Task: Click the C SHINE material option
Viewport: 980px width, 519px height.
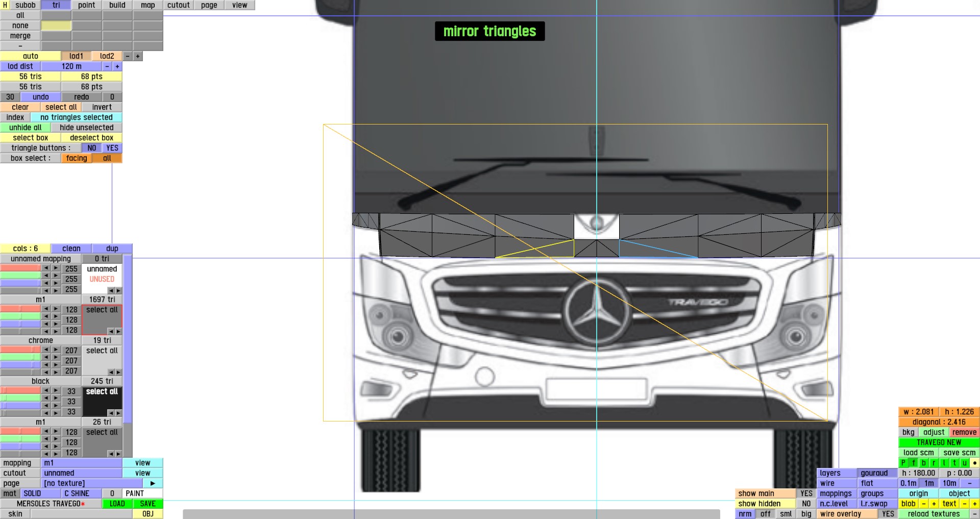Action: 82,493
